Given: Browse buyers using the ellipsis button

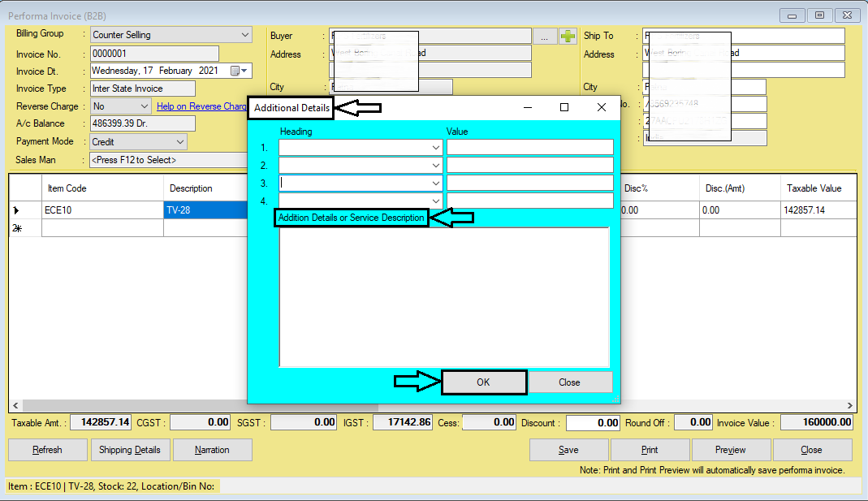Looking at the screenshot, I should 546,35.
